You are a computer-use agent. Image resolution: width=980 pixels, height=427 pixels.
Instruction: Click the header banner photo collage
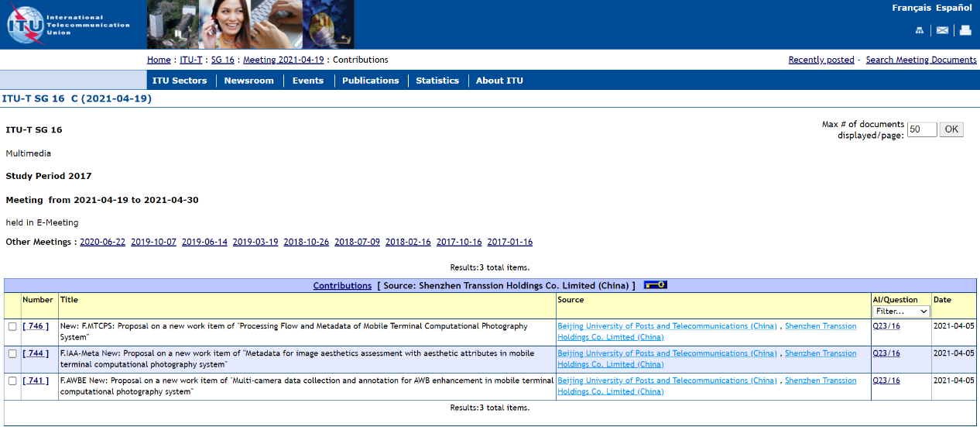250,25
